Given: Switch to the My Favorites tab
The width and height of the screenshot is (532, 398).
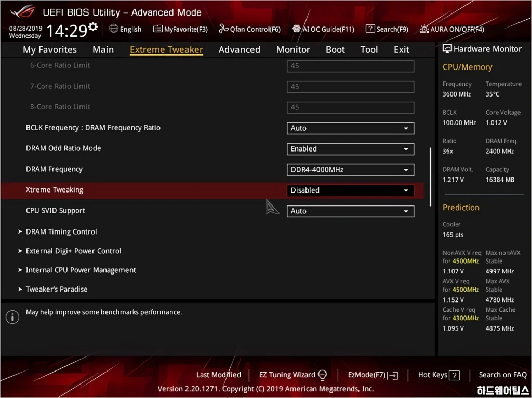Looking at the screenshot, I should pos(50,49).
